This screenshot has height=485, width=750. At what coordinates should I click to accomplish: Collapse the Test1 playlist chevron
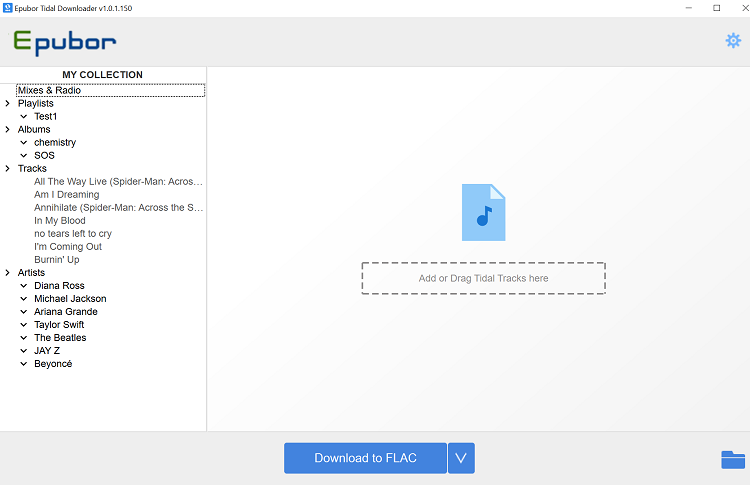click(23, 116)
